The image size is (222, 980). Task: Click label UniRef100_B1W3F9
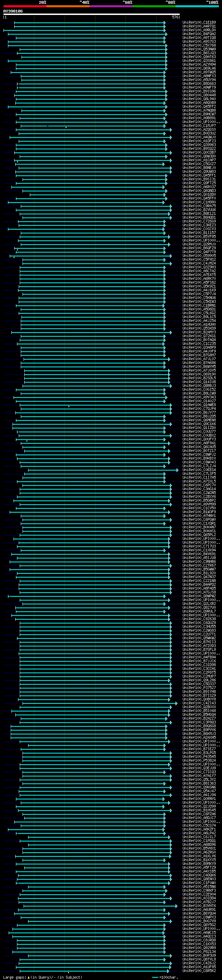199,512
